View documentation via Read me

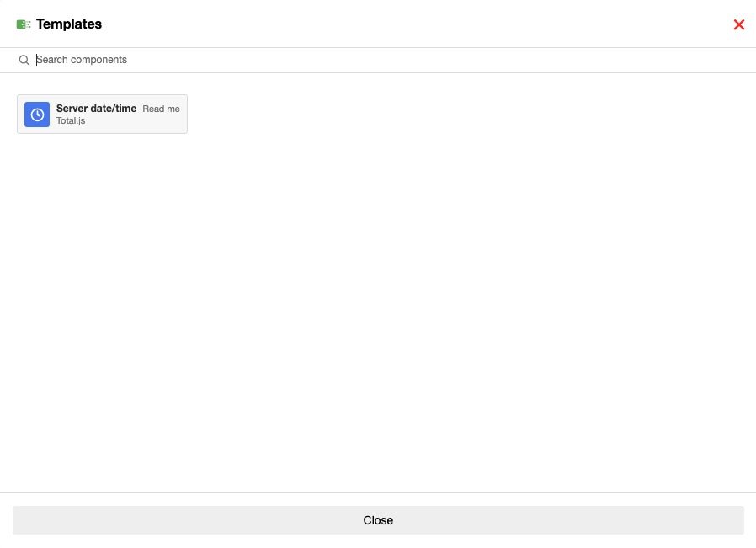161,109
